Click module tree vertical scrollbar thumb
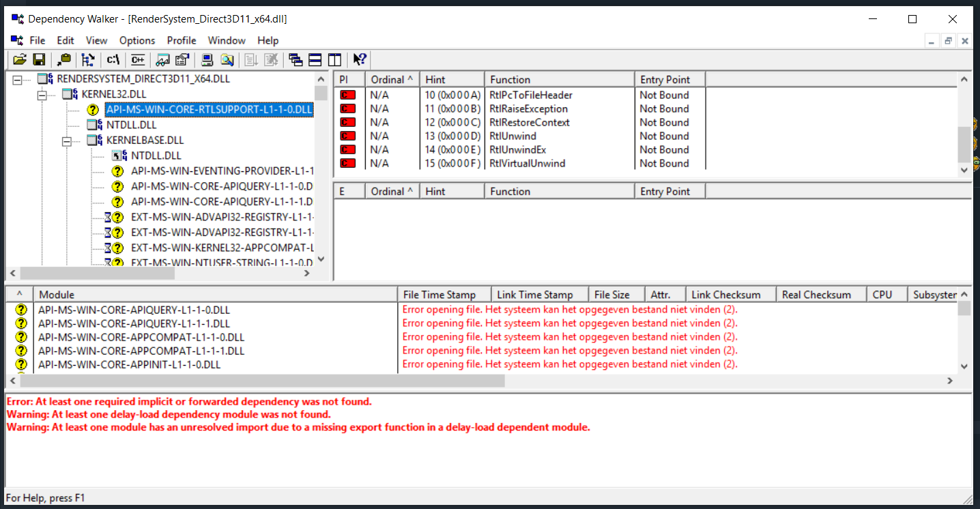The image size is (980, 509). pyautogui.click(x=321, y=94)
